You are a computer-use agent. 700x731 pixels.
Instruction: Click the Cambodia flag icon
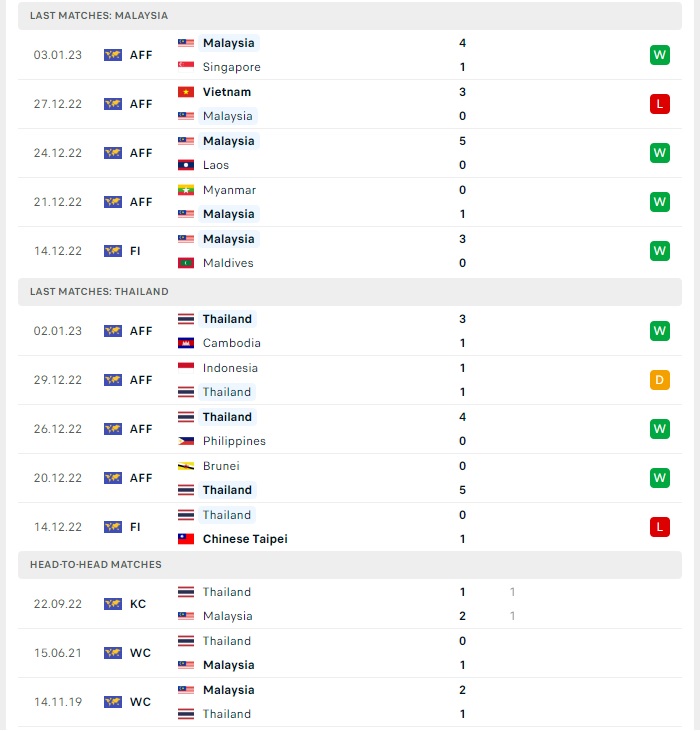pos(185,343)
